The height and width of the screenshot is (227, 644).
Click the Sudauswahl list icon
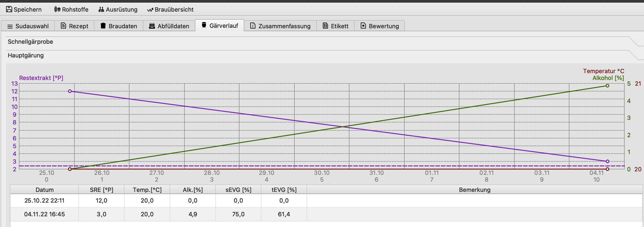click(x=10, y=26)
